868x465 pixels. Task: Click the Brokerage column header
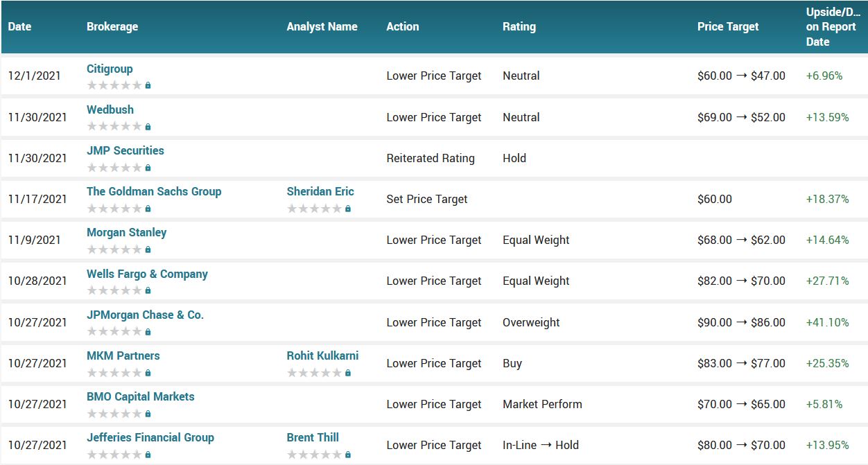pos(112,26)
